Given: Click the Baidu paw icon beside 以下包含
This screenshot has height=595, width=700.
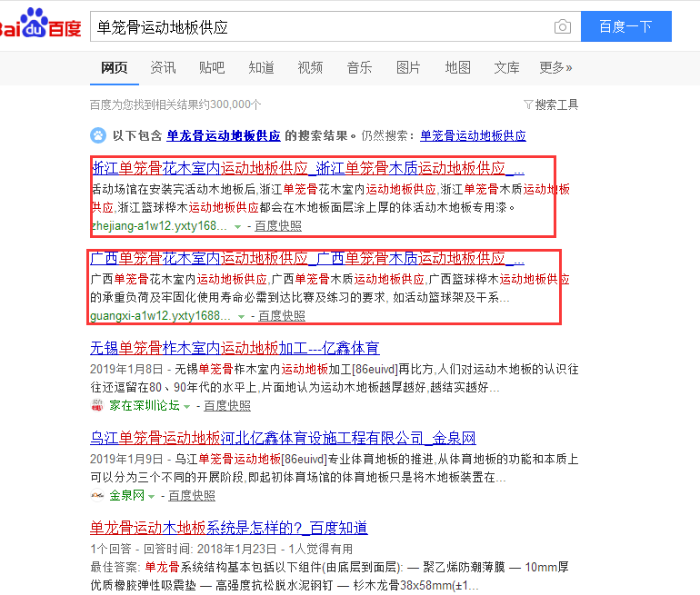Looking at the screenshot, I should (98, 135).
